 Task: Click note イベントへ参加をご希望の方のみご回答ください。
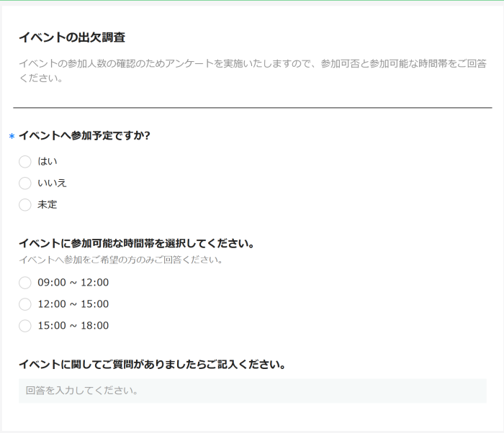tap(120, 260)
